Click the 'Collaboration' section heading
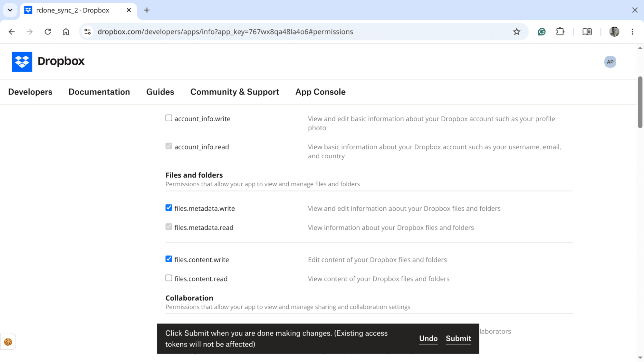The width and height of the screenshot is (644, 362). click(189, 298)
